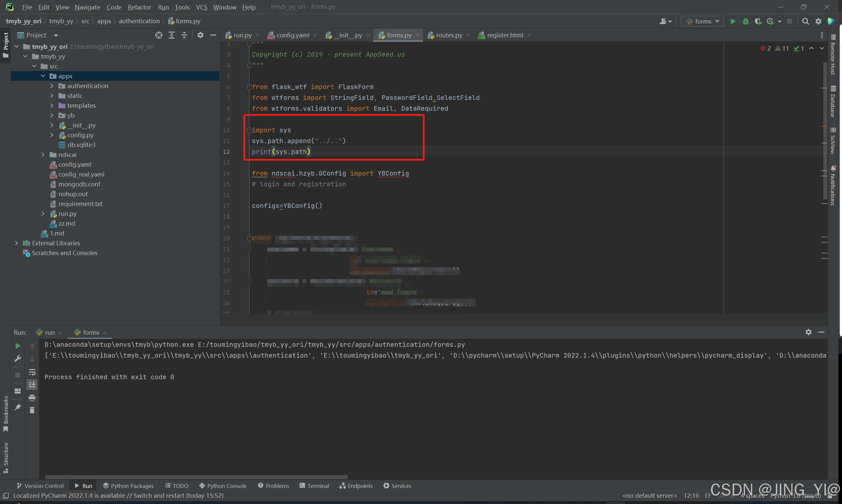Go to previous highlighted error arrow
The width and height of the screenshot is (842, 504).
coord(812,48)
